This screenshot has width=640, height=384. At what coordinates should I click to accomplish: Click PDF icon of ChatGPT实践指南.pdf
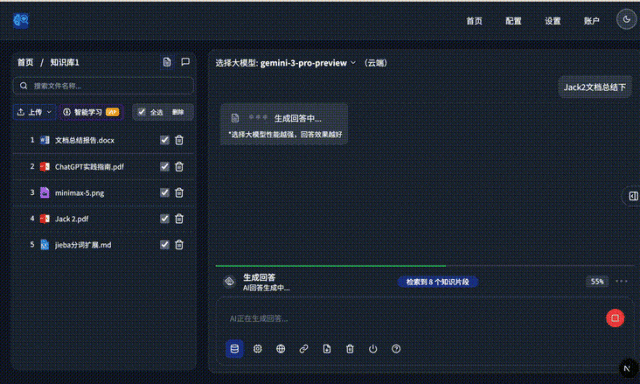[x=44, y=166]
